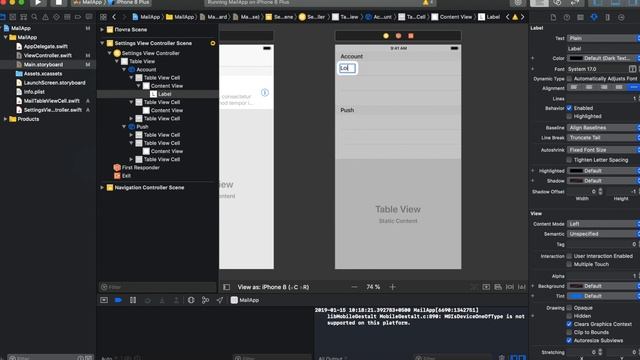Image resolution: width=640 pixels, height=360 pixels.
Task: Show the Quick Help inspector
Action: tap(567, 17)
